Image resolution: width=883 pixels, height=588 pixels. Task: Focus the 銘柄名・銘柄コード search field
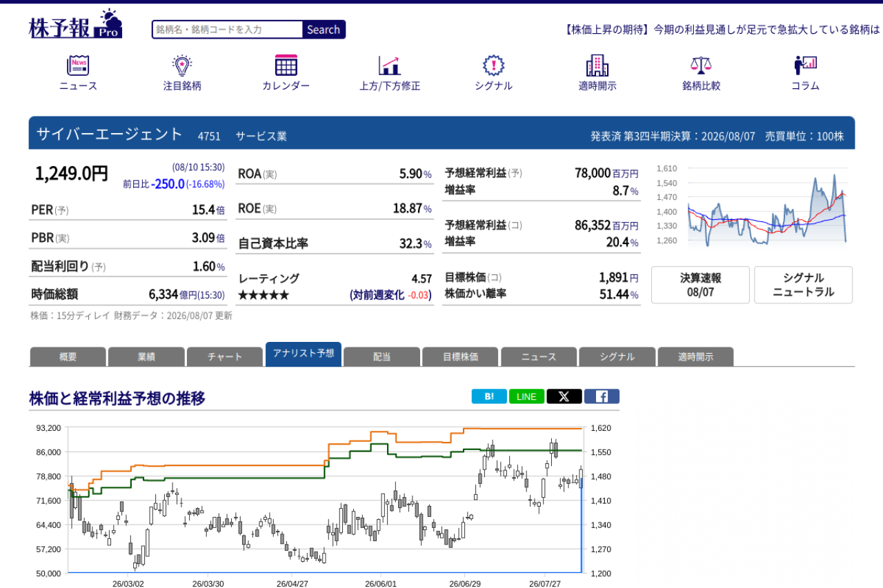[228, 30]
